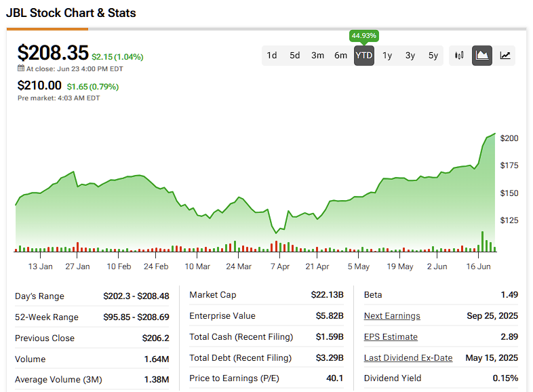Switch chart to candlestick view icon
The width and height of the screenshot is (533, 392).
pyautogui.click(x=459, y=56)
